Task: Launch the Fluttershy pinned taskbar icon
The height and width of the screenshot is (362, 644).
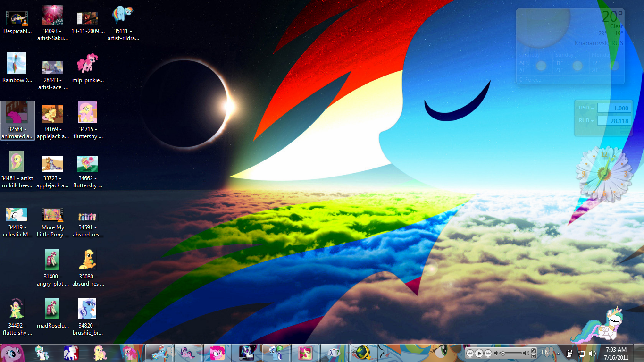Action: (100, 353)
